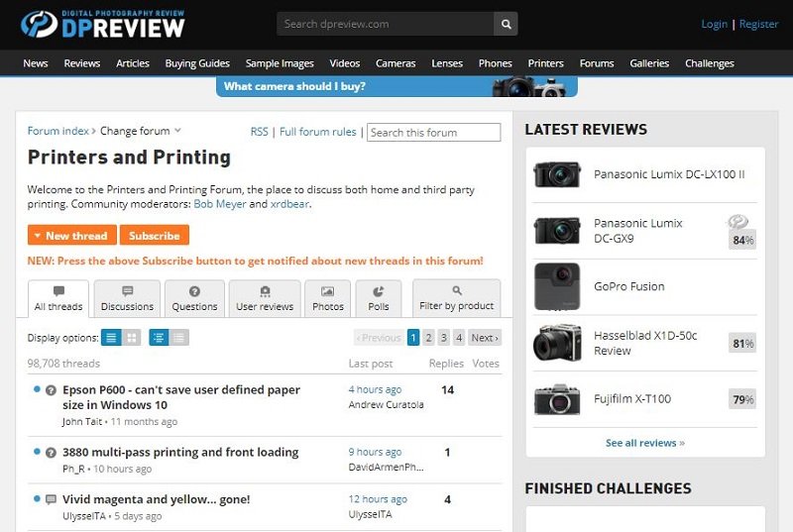Open the Full forum rules link

(317, 132)
